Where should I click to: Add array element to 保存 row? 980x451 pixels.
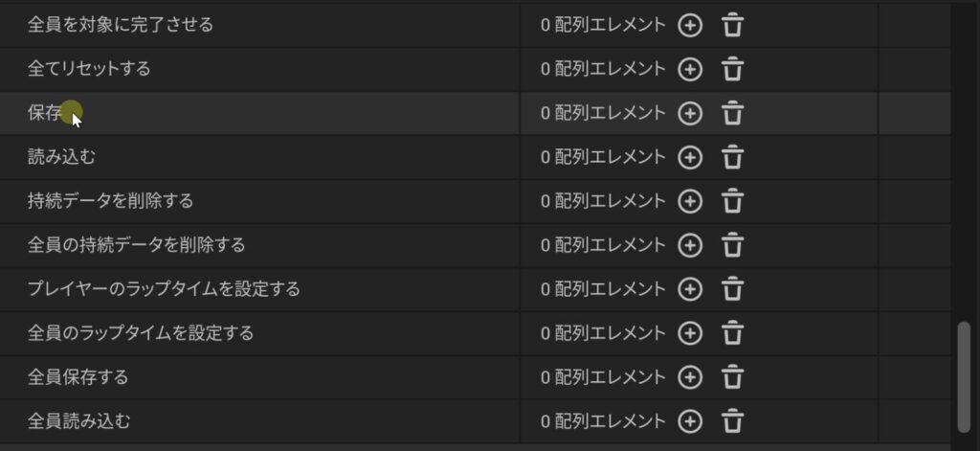689,113
